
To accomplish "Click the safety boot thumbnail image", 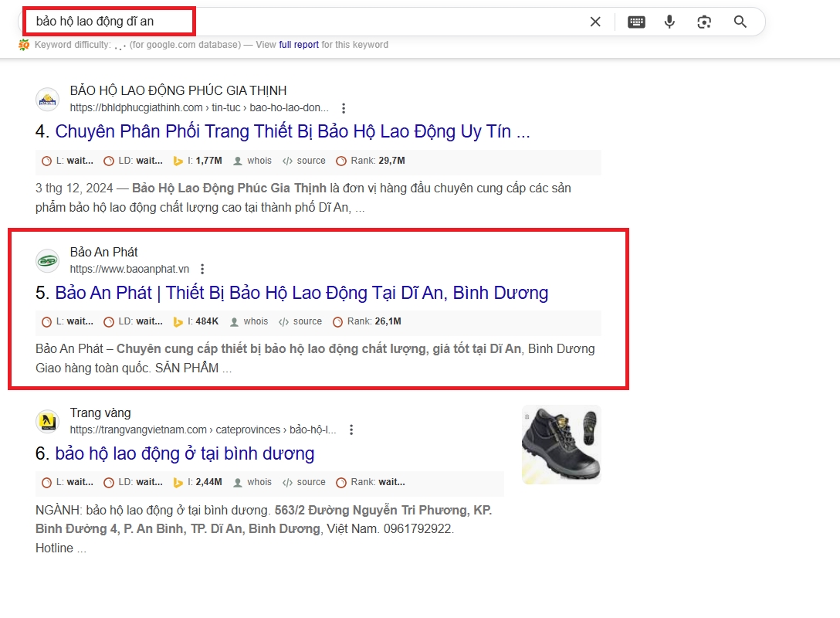I will coord(561,444).
